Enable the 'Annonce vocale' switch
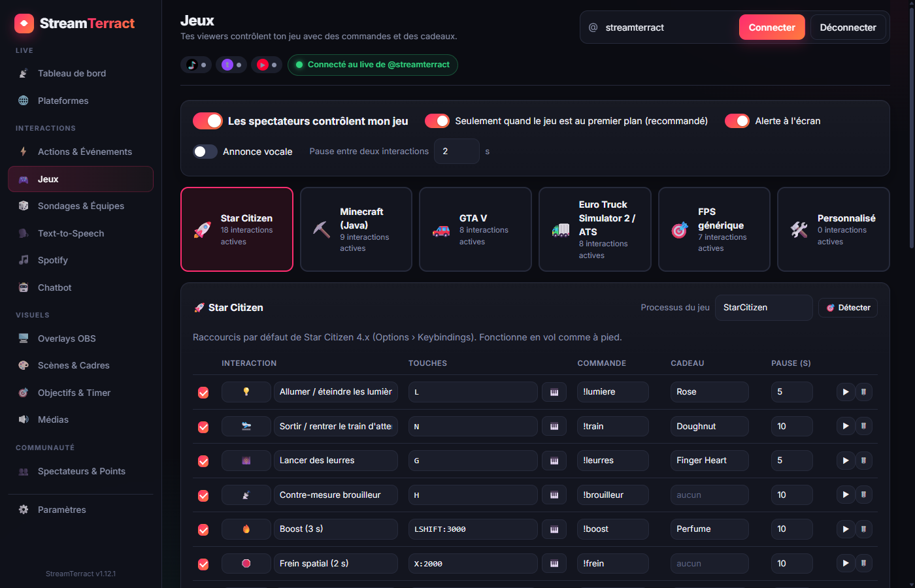Image resolution: width=915 pixels, height=588 pixels. [205, 152]
